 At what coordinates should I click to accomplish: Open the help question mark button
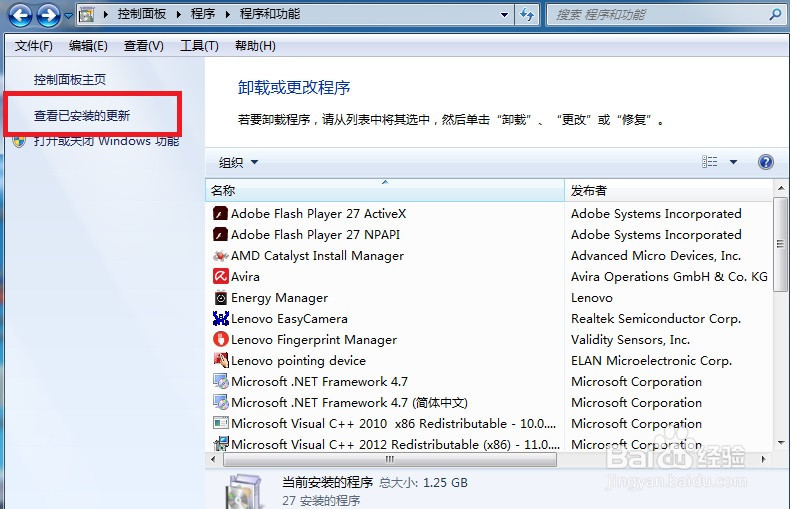(765, 162)
